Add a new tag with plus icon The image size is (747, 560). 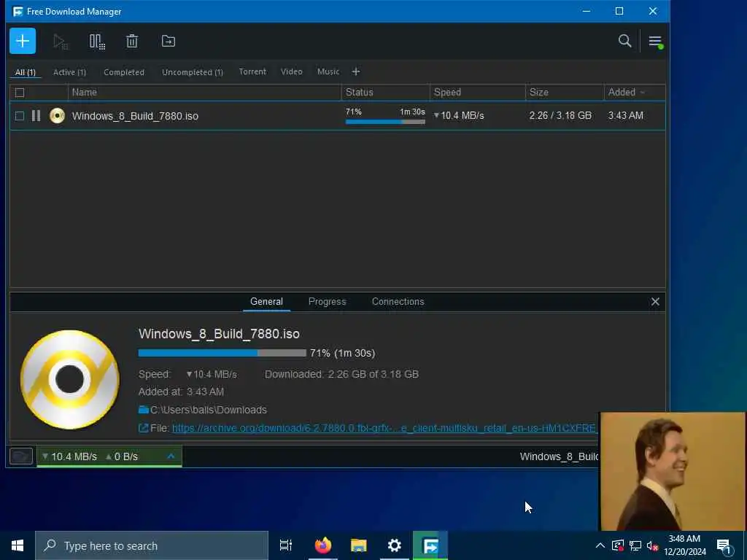(356, 72)
